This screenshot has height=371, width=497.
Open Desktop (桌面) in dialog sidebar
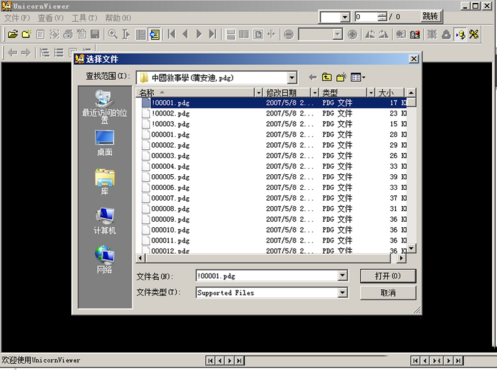pos(105,143)
